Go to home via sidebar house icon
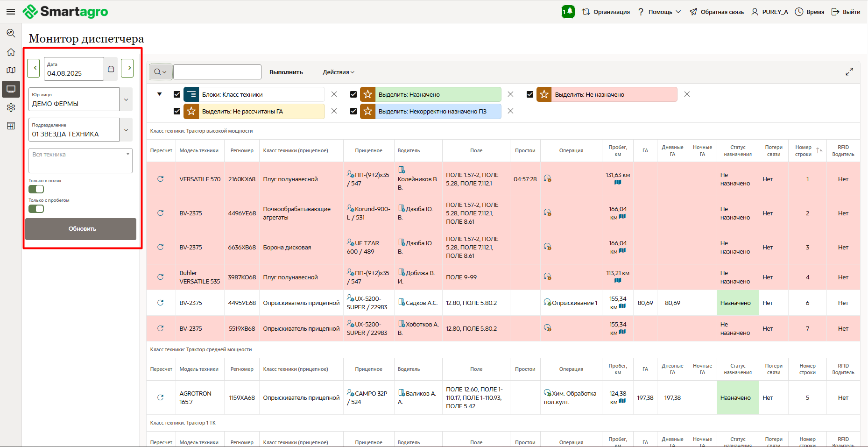This screenshot has height=447, width=868. (x=11, y=52)
